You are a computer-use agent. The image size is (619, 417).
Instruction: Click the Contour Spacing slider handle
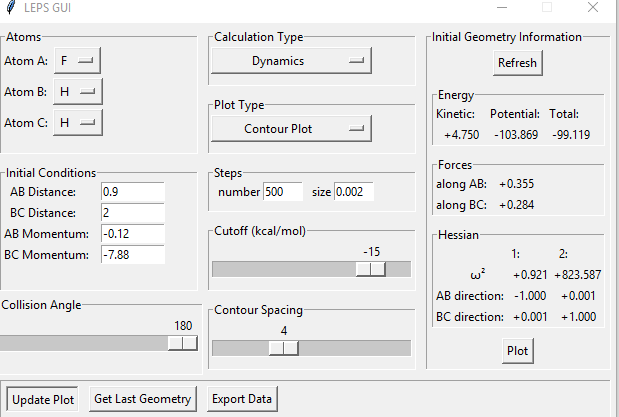click(284, 348)
